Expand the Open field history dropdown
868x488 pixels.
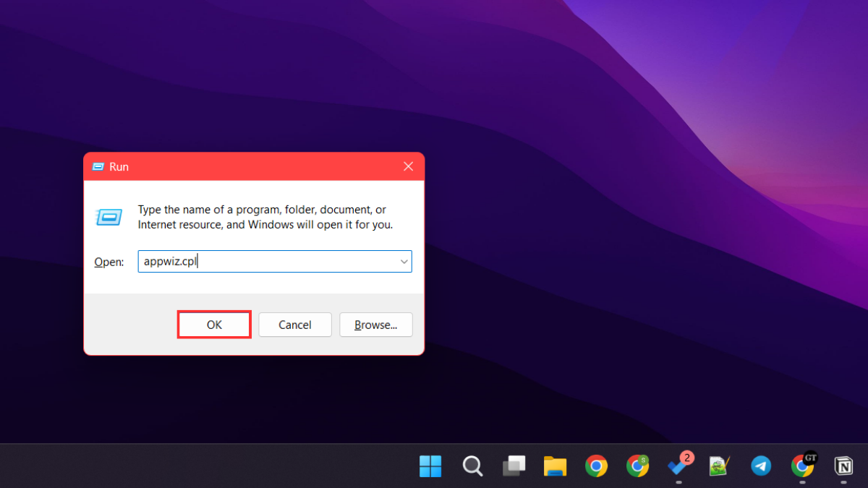coord(404,261)
